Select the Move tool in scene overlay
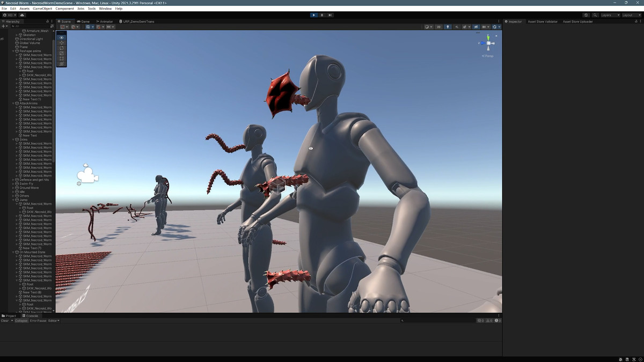Viewport: 644px width, 362px height. [62, 43]
